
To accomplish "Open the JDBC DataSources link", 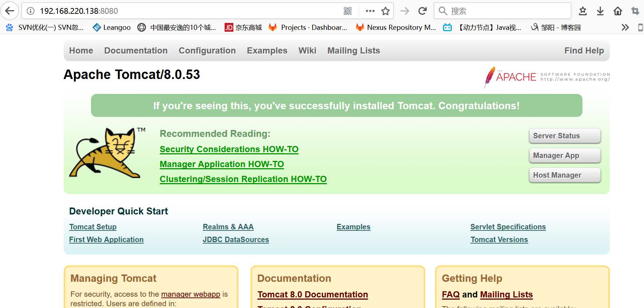I will click(x=236, y=240).
